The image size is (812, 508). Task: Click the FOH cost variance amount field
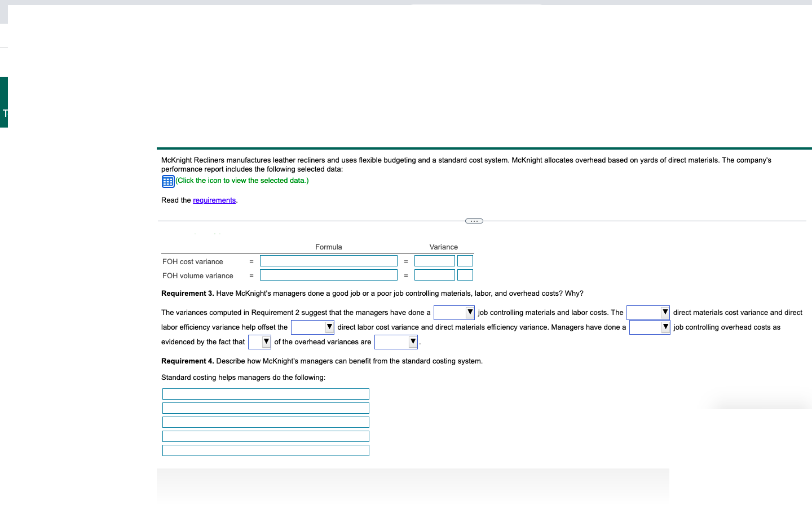pos(435,261)
